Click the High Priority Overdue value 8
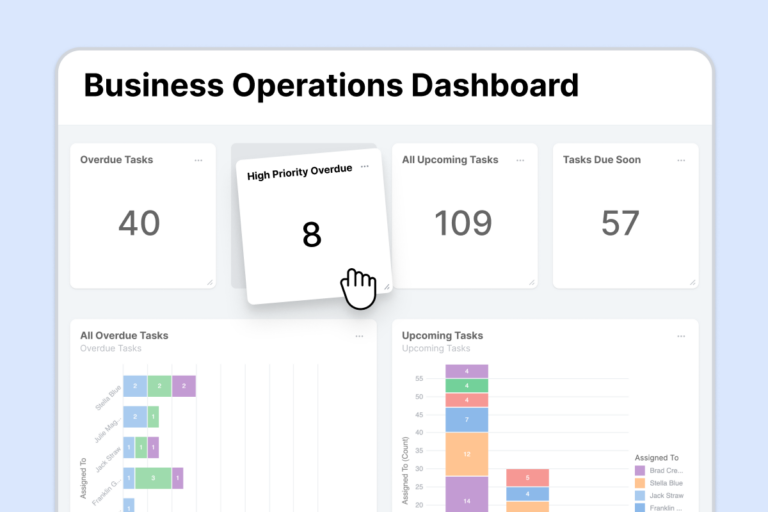 (x=312, y=234)
